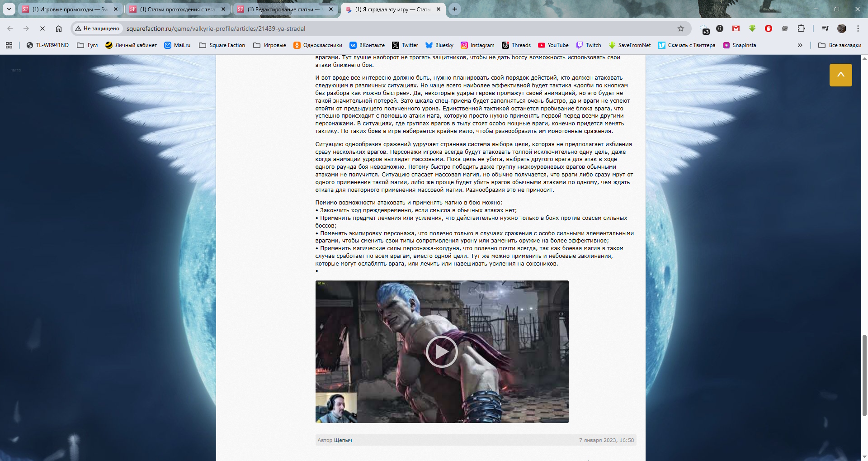Click the scroll-to-top yellow arrow button
Viewport: 868px width, 461px height.
840,75
